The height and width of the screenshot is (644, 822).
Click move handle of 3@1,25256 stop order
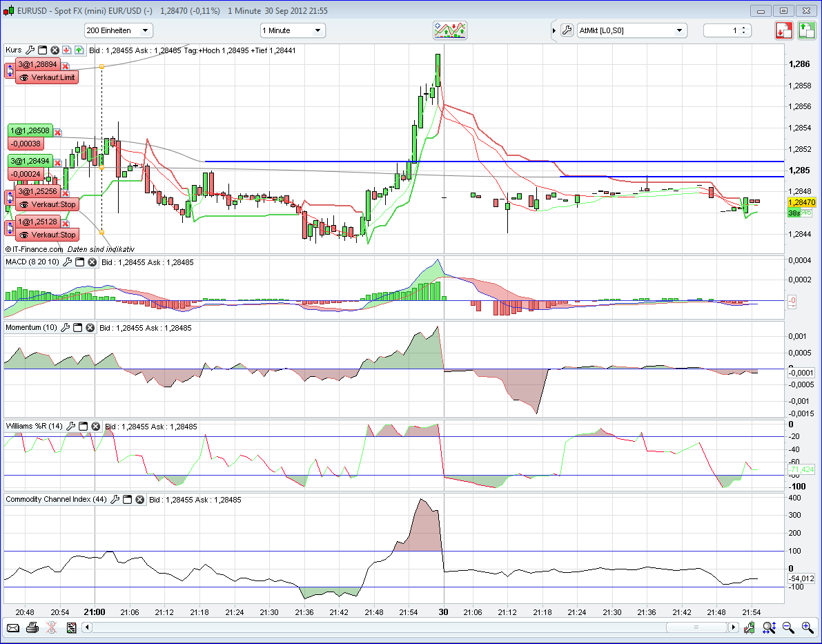pyautogui.click(x=10, y=197)
